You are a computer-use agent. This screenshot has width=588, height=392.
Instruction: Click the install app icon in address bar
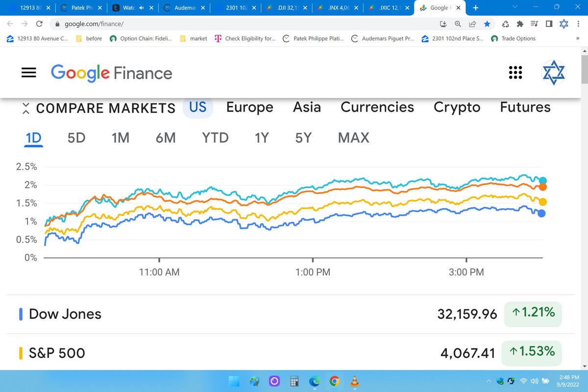coord(443,24)
